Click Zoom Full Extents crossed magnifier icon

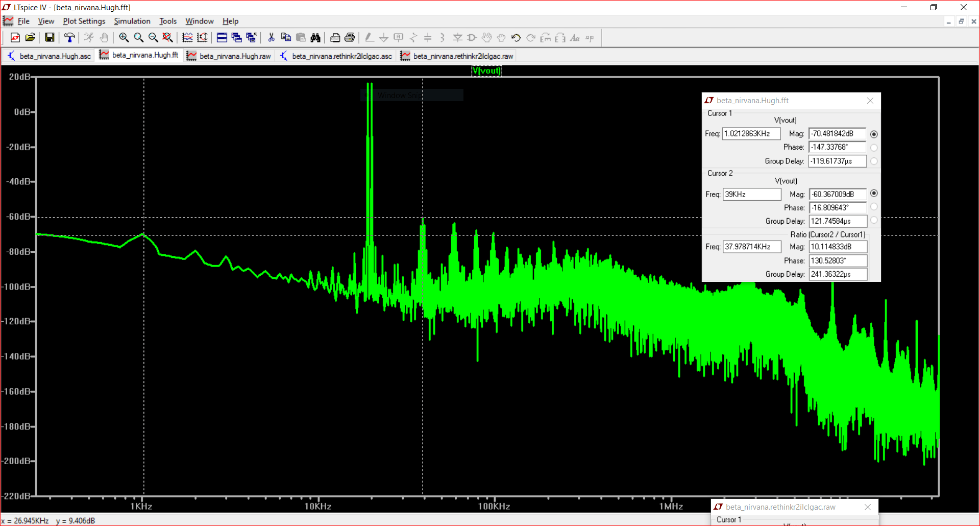click(x=167, y=37)
